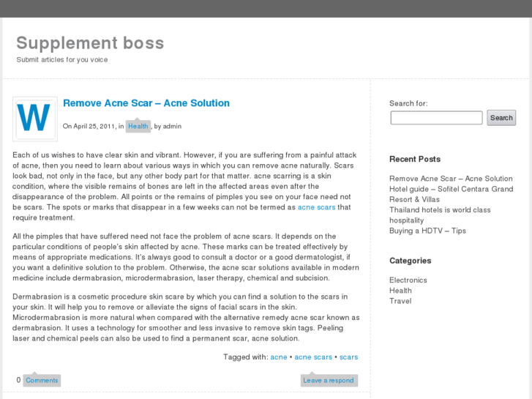Click the Leave a respond button
Viewport: 532px width, 399px height.
pyautogui.click(x=329, y=380)
